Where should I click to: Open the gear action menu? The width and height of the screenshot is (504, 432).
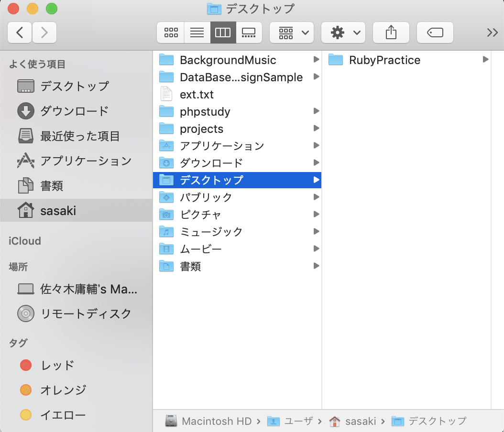pos(343,32)
